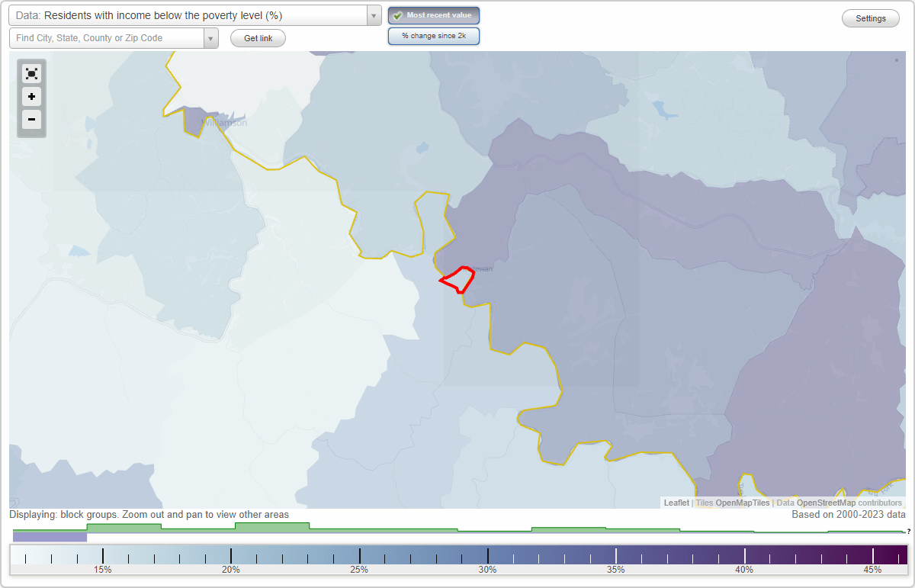Zoom in with the plus button
The width and height of the screenshot is (915, 588).
point(31,97)
